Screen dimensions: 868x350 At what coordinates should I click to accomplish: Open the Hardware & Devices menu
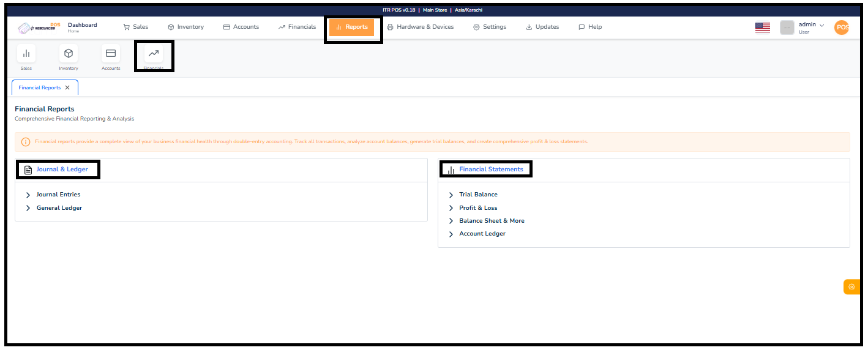click(x=421, y=27)
